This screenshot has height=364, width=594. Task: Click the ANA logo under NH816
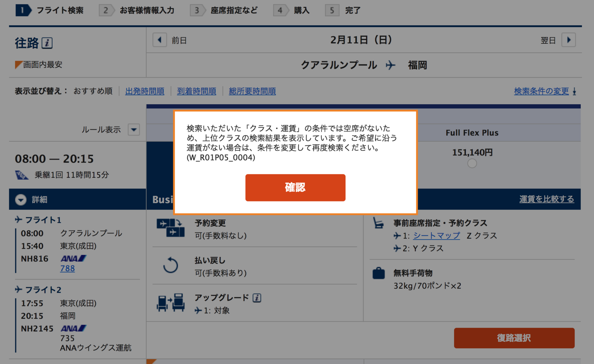point(73,258)
